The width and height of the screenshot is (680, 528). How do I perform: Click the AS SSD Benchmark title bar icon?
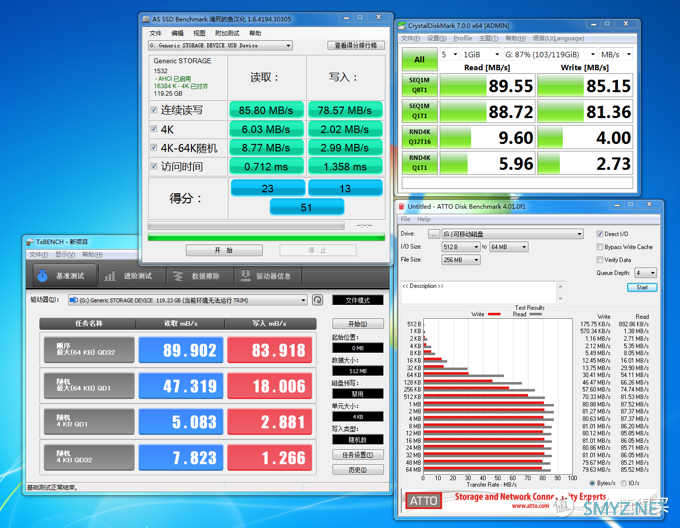click(x=146, y=19)
